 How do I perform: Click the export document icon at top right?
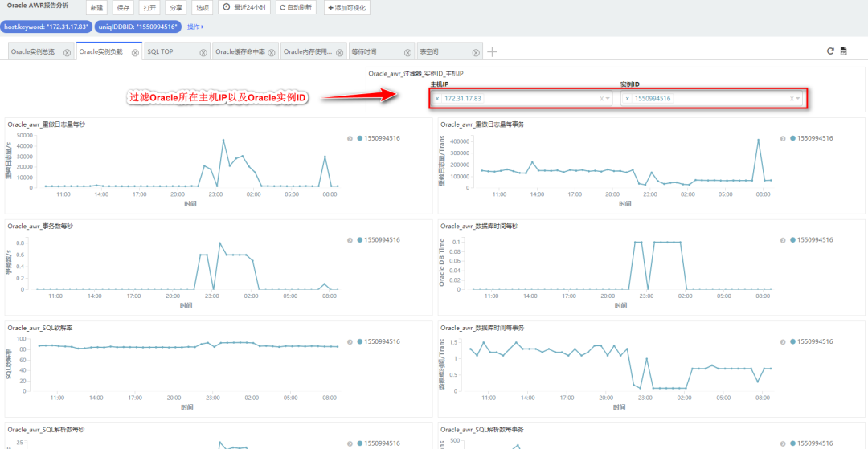click(x=844, y=51)
